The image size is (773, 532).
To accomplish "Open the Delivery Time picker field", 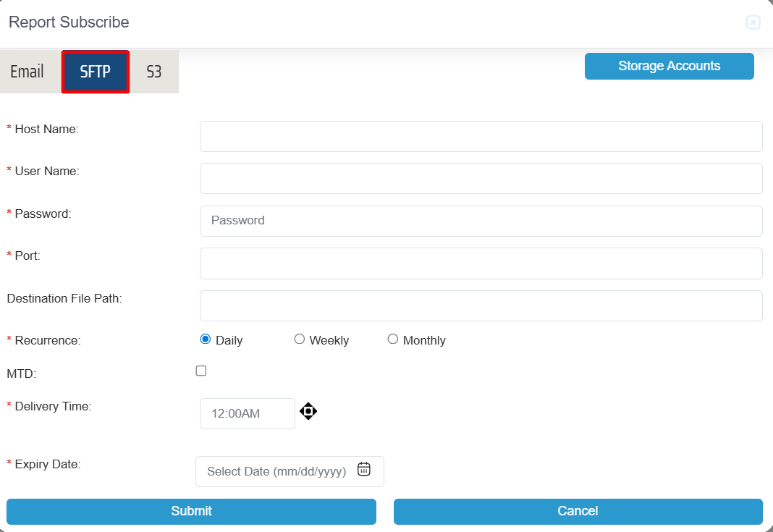I will [x=247, y=413].
